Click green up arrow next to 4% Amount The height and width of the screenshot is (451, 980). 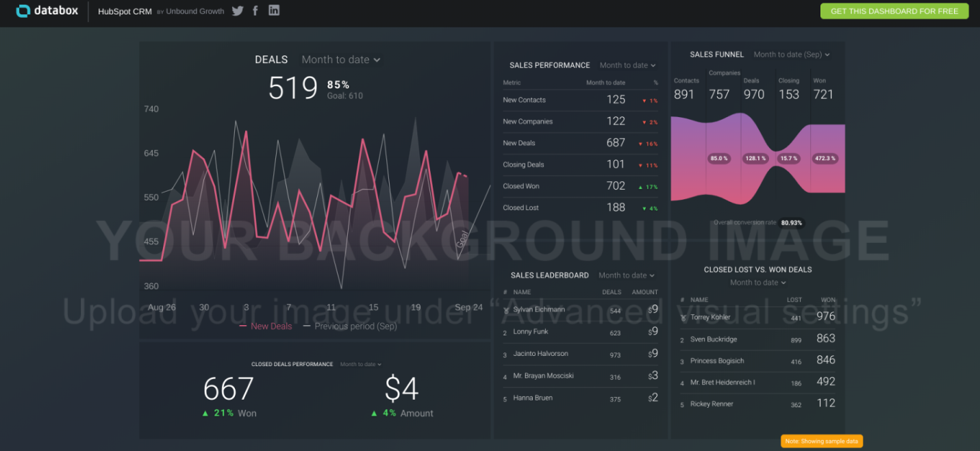point(374,413)
